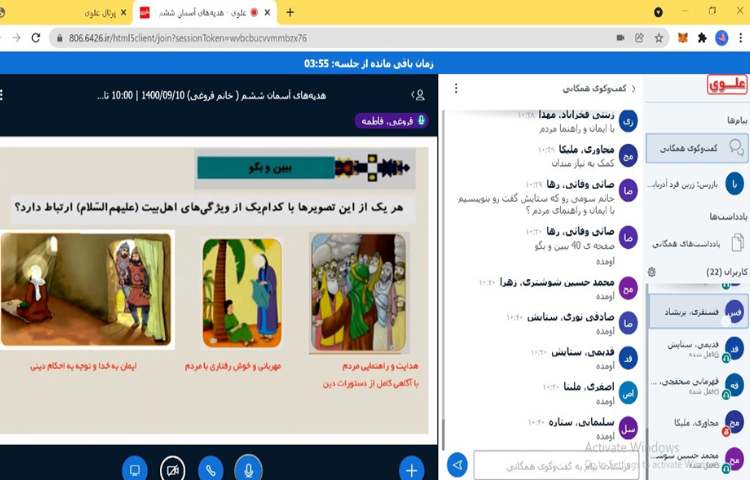This screenshot has height=480, width=750.
Task: Leave audio with the phone button
Action: click(210, 470)
